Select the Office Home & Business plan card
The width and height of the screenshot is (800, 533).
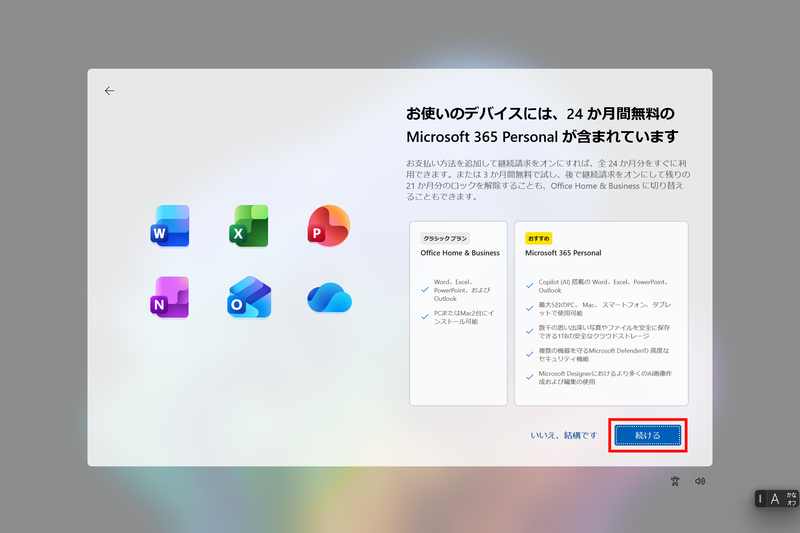458,313
